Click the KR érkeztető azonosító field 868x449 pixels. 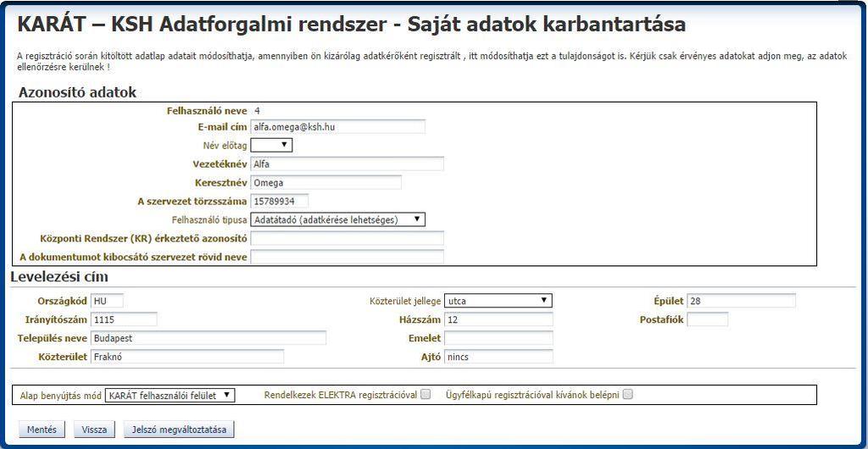point(347,238)
